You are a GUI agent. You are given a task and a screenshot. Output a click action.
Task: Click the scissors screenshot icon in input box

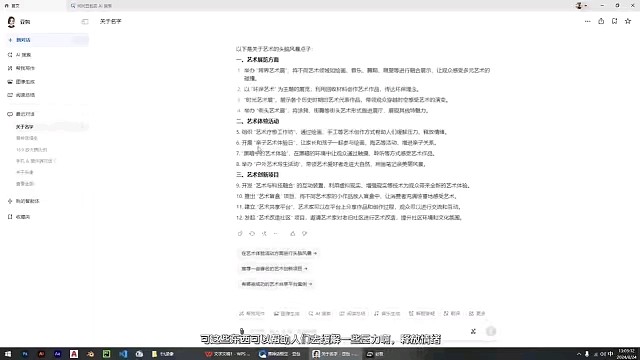(473, 331)
